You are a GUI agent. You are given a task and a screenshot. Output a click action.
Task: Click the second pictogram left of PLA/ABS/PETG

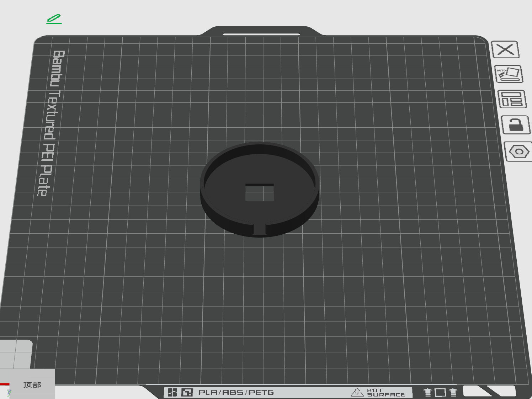pos(187,393)
